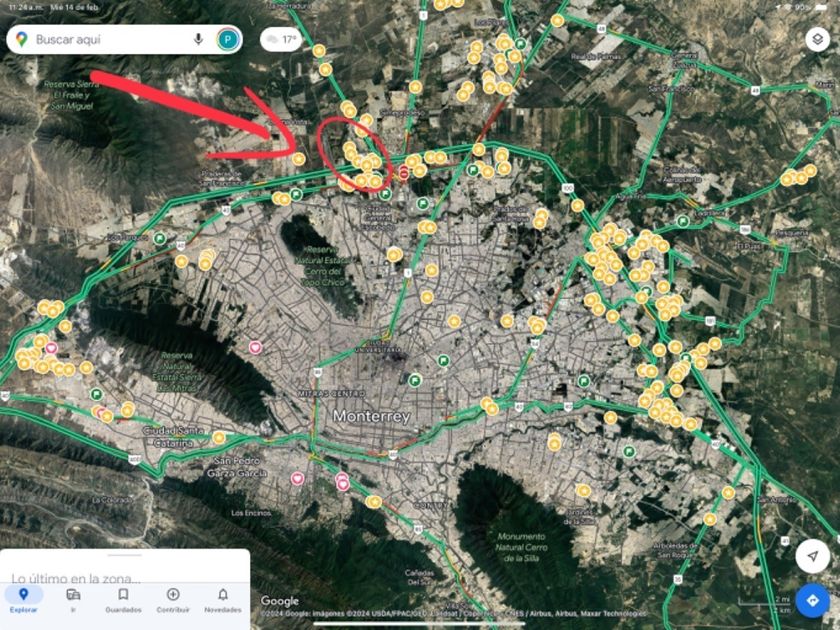Tap the 'Los Encinos' label
Viewport: 840px width, 630px height.
pos(251,513)
